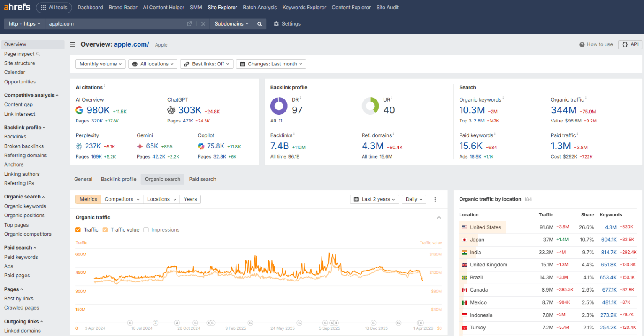Open Keywords Explorer in top navigation
644x336 pixels.
pyautogui.click(x=304, y=8)
